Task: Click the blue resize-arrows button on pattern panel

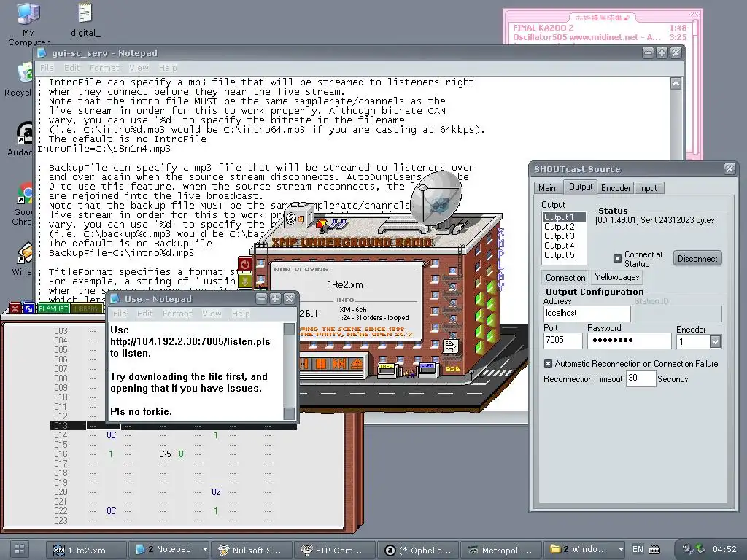Action: [x=28, y=308]
